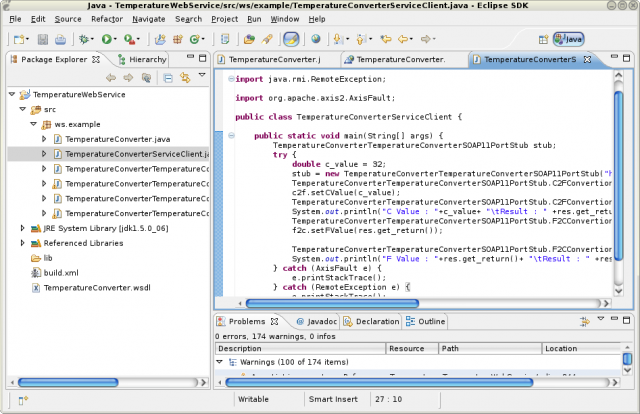
Task: Click the editor horizontal scrollbar thumb
Action: coord(332,303)
